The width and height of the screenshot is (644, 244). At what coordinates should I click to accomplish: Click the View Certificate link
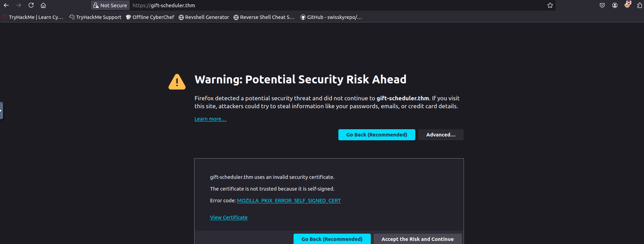[x=229, y=217]
